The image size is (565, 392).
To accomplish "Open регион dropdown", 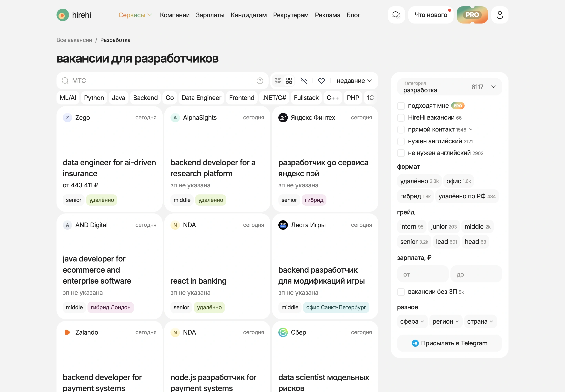I will 446,321.
